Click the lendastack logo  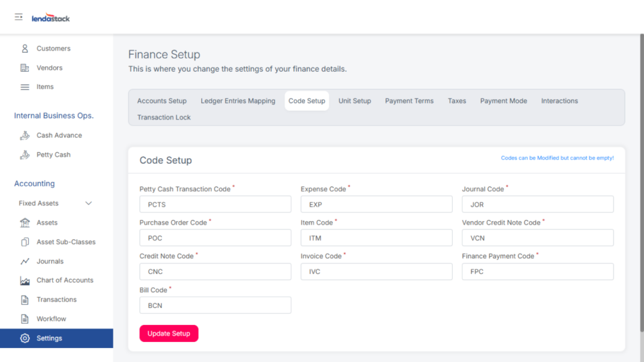coord(51,18)
